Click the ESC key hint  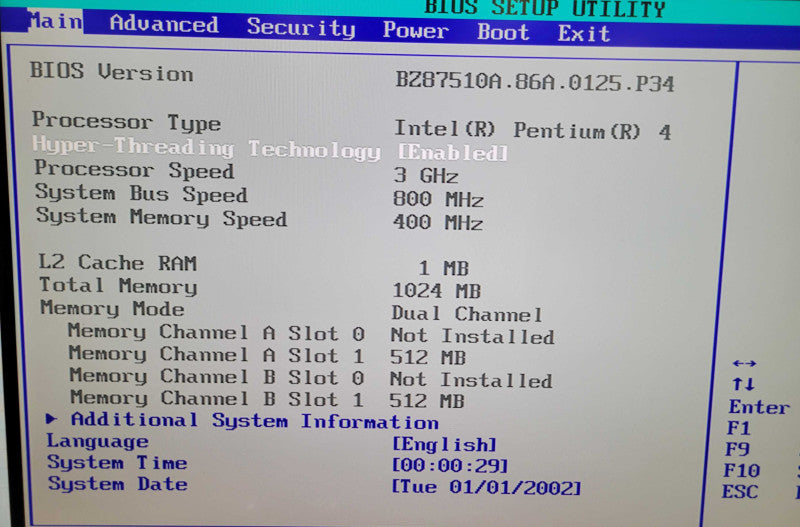[740, 492]
